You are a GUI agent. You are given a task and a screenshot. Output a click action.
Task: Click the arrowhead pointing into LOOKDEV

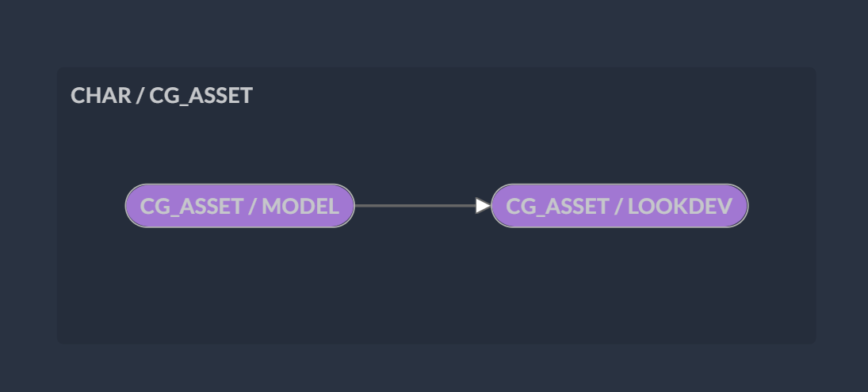click(x=483, y=206)
